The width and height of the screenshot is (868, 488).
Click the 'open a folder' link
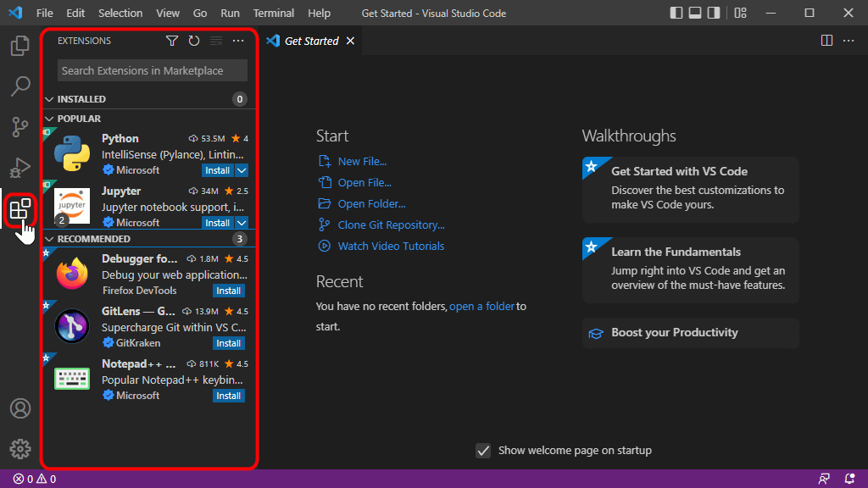point(481,306)
